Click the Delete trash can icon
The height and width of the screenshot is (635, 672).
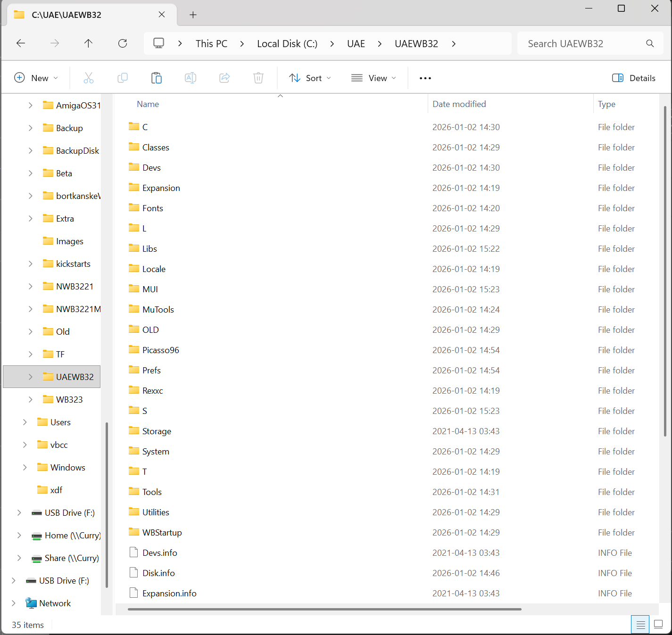[258, 78]
